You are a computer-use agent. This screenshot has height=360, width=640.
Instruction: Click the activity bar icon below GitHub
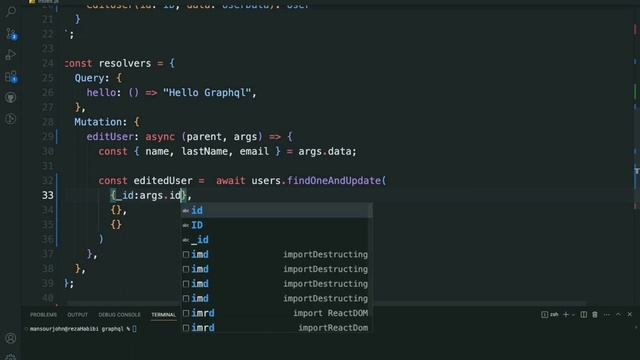(11, 119)
